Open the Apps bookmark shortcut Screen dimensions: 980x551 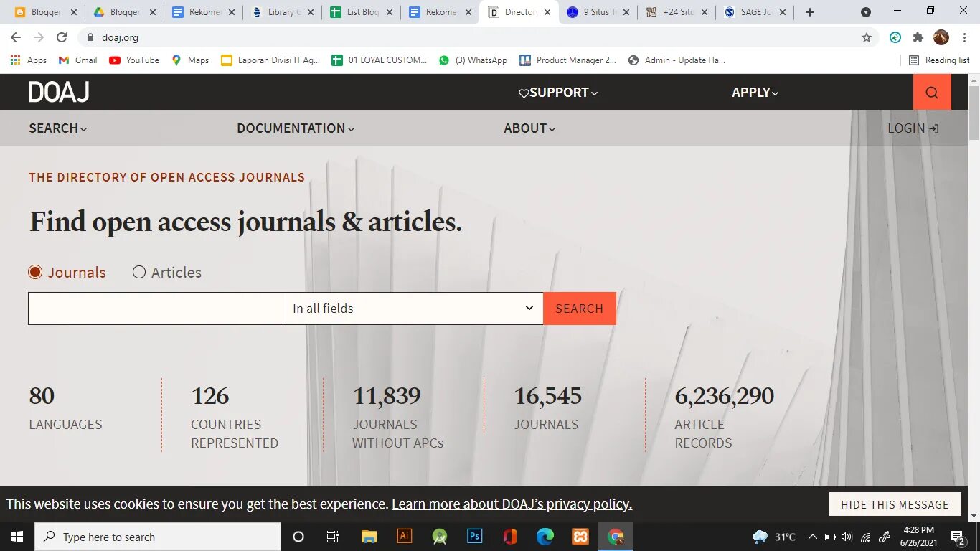point(29,60)
